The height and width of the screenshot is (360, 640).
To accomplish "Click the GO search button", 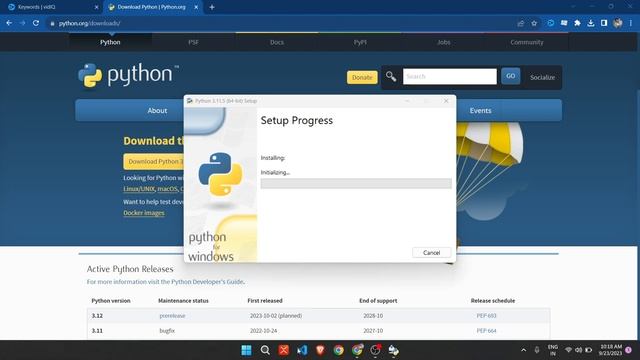I will (511, 76).
